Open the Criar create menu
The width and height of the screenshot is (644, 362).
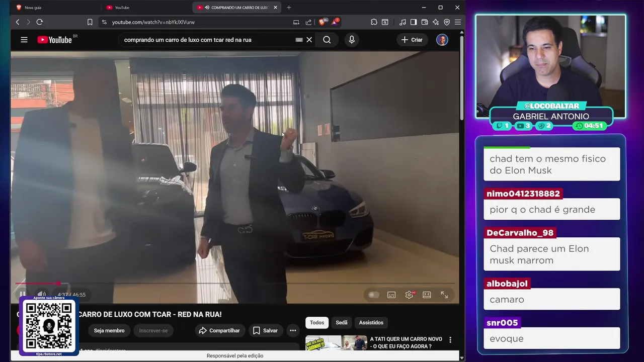[x=412, y=40]
